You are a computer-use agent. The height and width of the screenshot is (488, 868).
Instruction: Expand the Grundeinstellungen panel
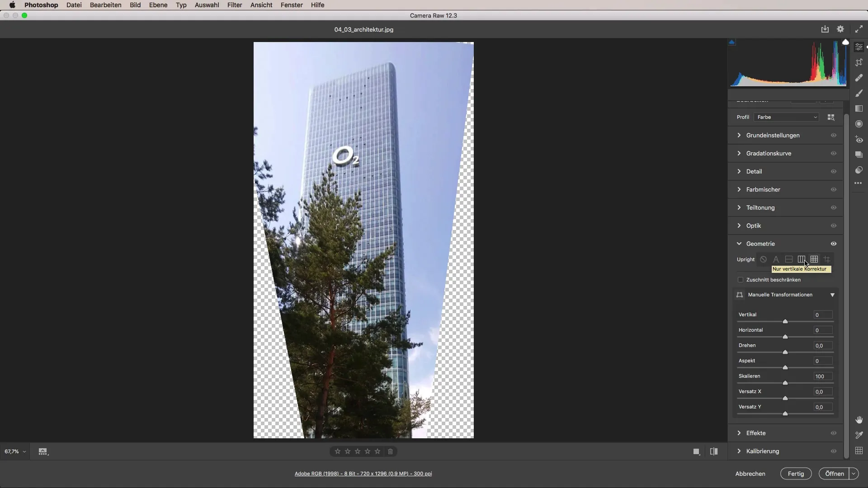point(739,135)
